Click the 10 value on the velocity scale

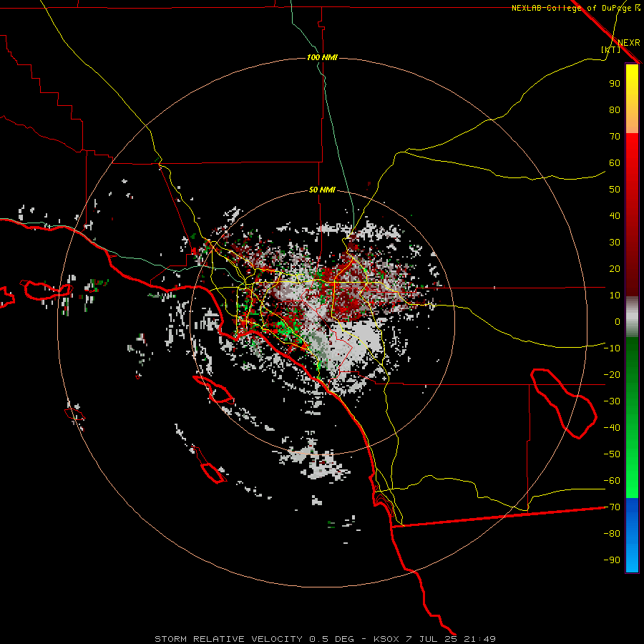coord(615,296)
